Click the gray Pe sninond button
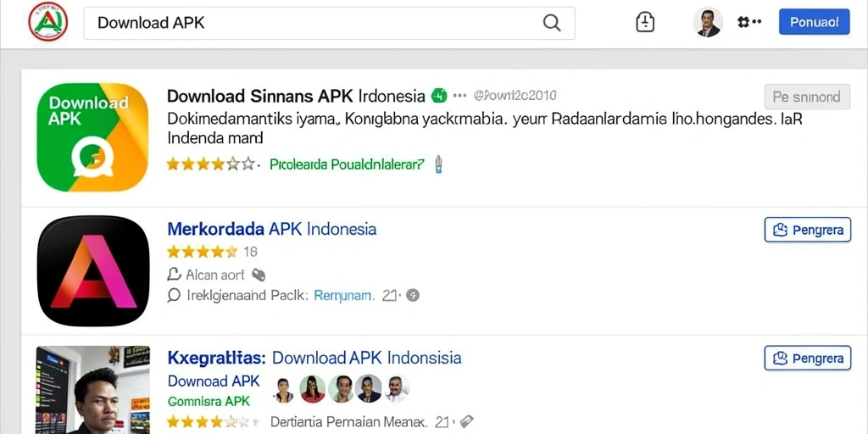This screenshot has height=434, width=868. click(807, 97)
